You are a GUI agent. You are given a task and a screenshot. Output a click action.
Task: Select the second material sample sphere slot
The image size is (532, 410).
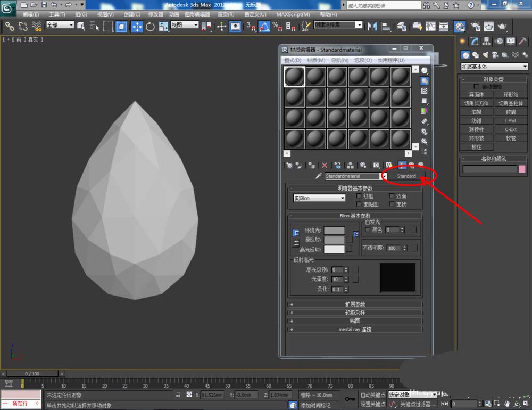pyautogui.click(x=316, y=77)
